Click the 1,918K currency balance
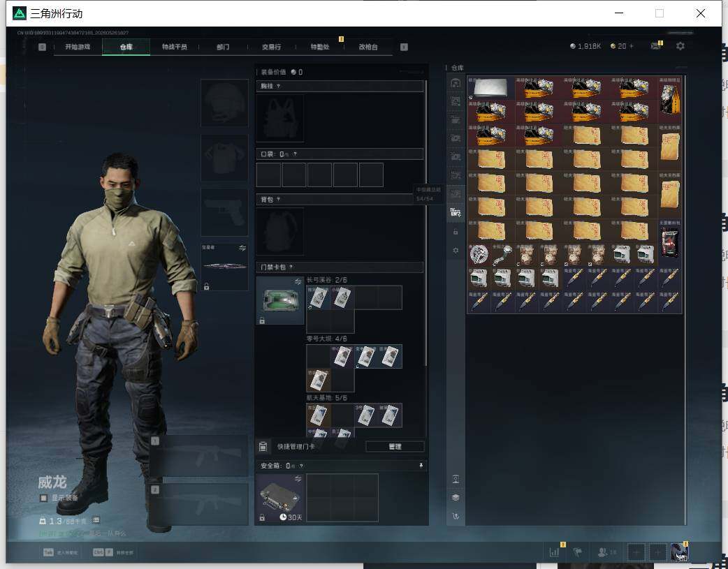This screenshot has height=569, width=728. pyautogui.click(x=585, y=46)
